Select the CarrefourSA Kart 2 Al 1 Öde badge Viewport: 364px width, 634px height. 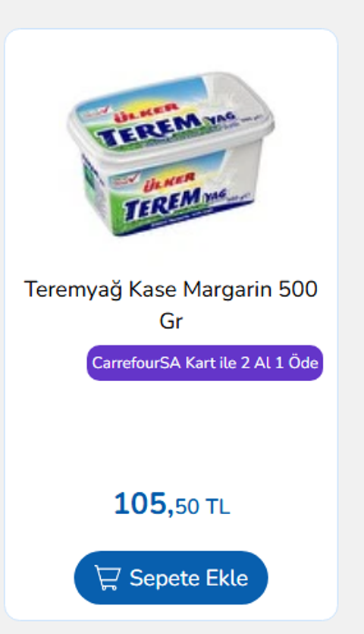pos(205,363)
